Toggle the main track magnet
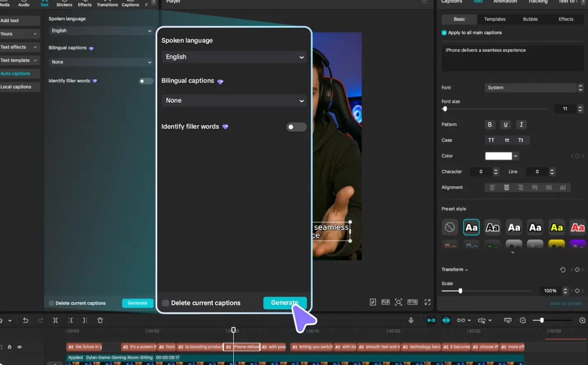The width and height of the screenshot is (588, 365). pos(431,320)
